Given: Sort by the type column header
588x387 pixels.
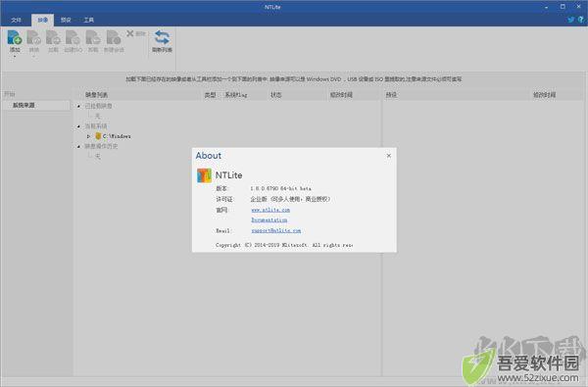Looking at the screenshot, I should click(x=210, y=95).
